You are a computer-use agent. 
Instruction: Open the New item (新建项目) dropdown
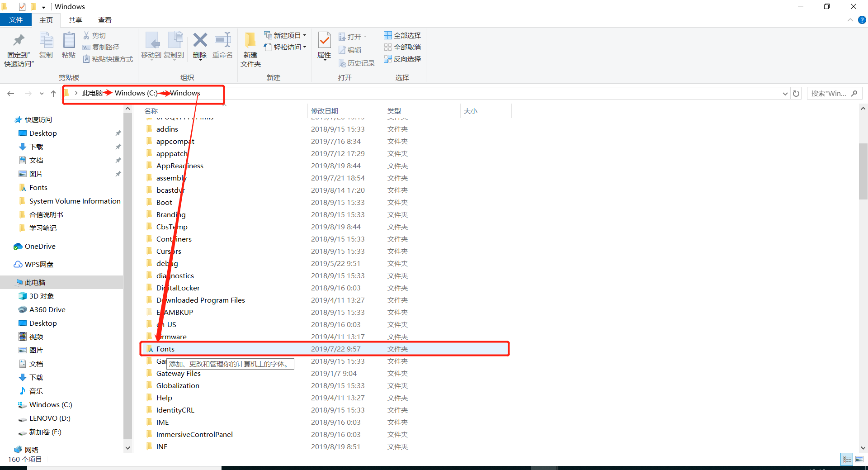click(285, 35)
